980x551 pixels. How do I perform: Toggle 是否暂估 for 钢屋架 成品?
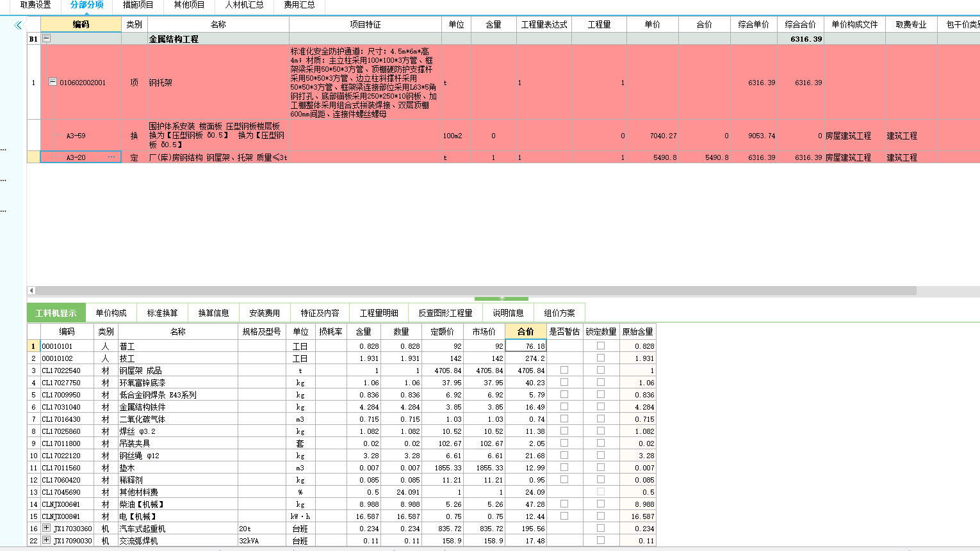pyautogui.click(x=564, y=370)
